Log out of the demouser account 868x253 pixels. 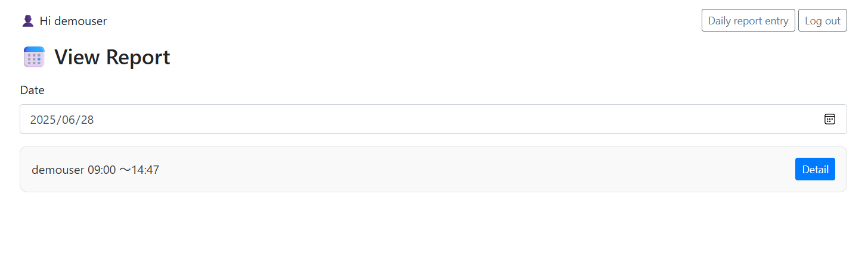pos(822,20)
